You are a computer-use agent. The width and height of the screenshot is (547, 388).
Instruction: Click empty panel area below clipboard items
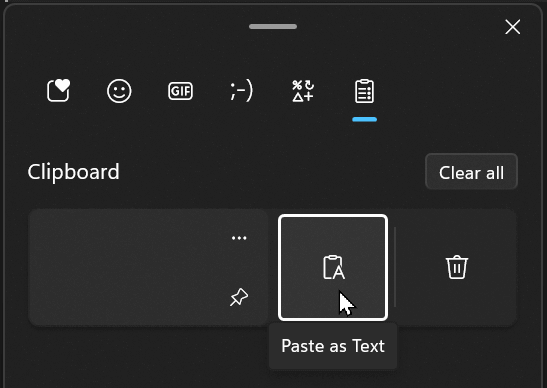[x=140, y=359]
